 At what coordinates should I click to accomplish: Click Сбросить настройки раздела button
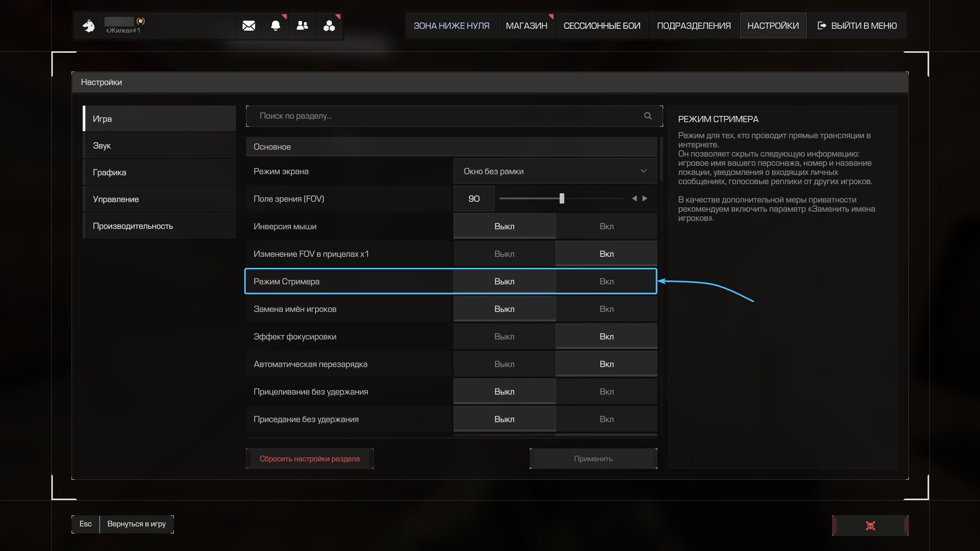coord(310,459)
